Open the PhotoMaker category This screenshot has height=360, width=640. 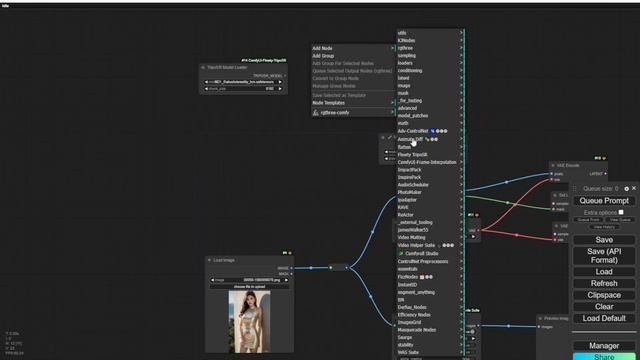point(430,192)
